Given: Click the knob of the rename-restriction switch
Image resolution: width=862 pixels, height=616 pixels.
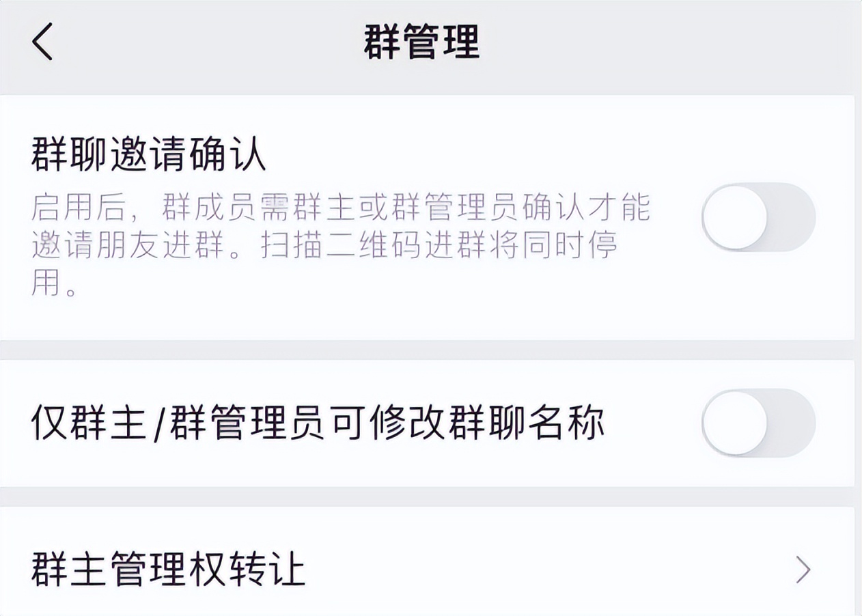Looking at the screenshot, I should 735,423.
